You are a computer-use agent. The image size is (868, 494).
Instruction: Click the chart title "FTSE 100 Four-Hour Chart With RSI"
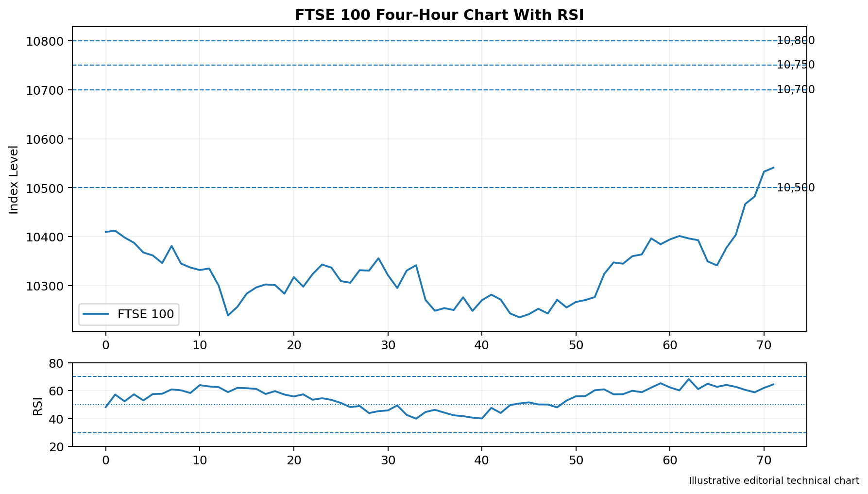tap(439, 15)
